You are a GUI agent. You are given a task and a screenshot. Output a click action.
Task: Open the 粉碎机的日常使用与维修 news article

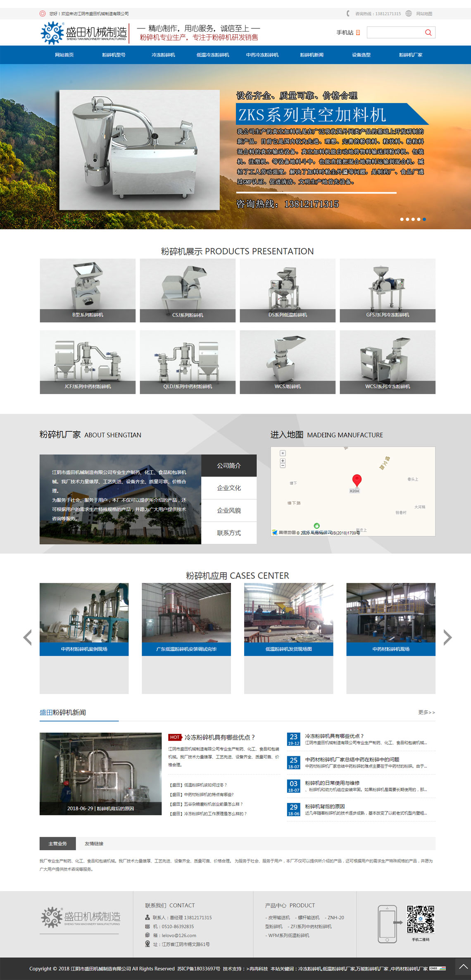point(332,783)
